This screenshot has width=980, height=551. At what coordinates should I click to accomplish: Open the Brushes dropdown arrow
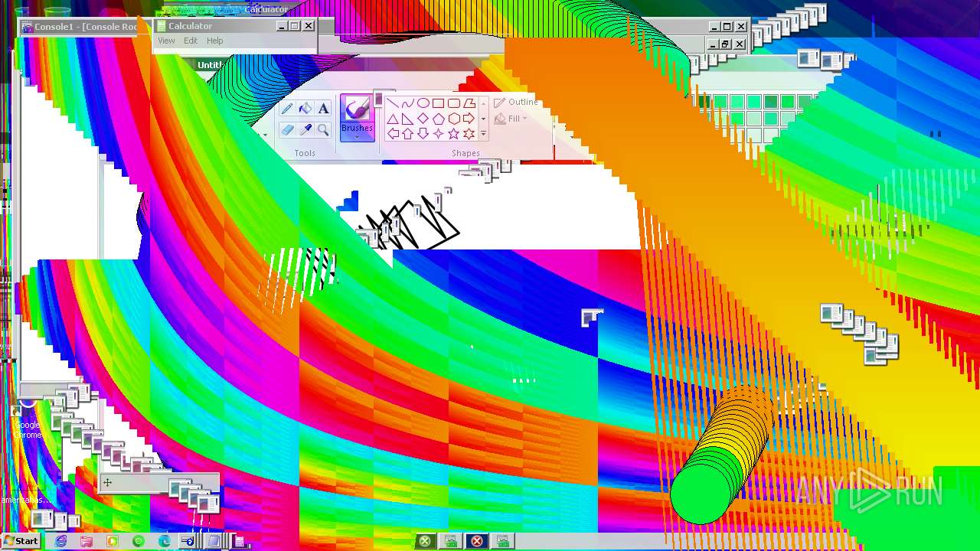(357, 138)
